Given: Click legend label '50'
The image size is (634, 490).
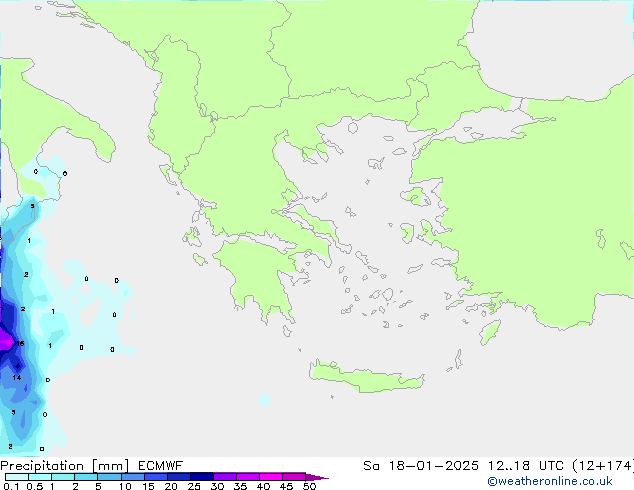Looking at the screenshot, I should [309, 486].
